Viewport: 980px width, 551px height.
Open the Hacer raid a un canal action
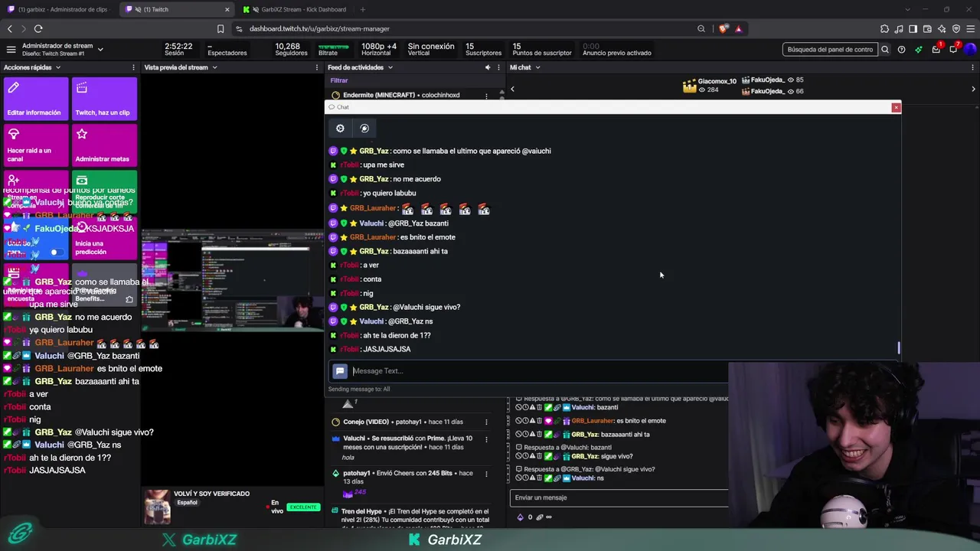coord(35,145)
